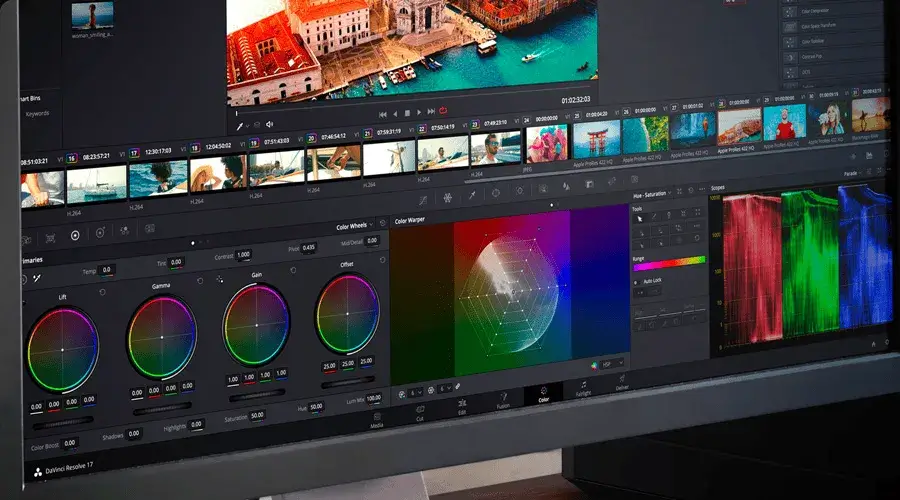The image size is (900, 500).
Task: Open the Key palette icon
Action: coord(589,184)
